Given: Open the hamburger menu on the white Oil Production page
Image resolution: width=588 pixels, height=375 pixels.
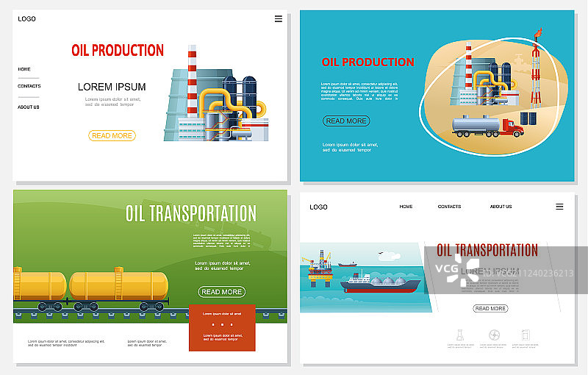Looking at the screenshot, I should pos(278,18).
